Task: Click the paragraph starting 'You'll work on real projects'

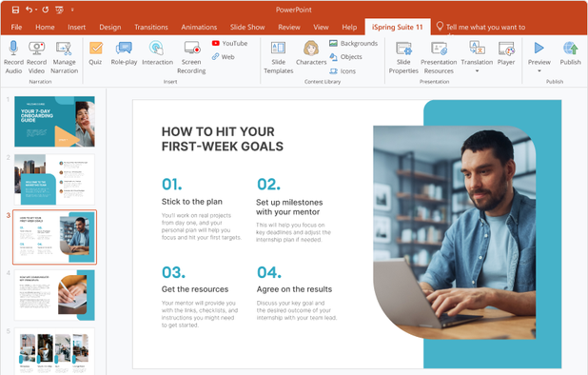Action: (x=202, y=227)
